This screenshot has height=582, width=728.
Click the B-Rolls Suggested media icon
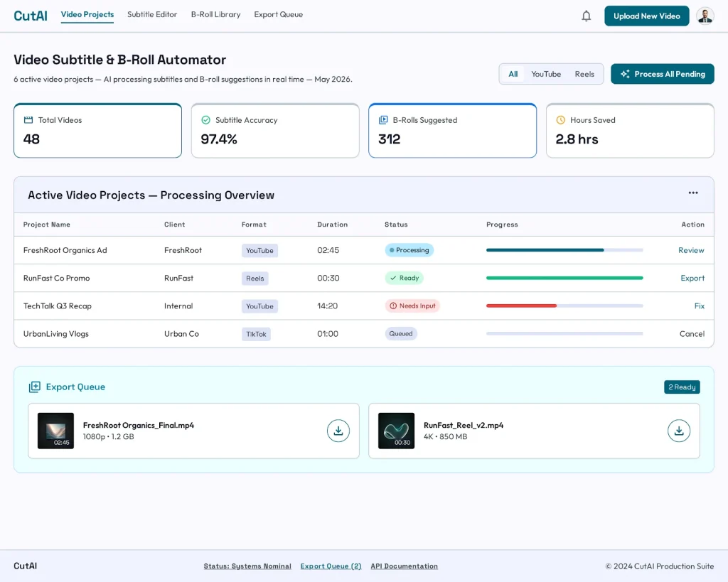[x=383, y=120]
